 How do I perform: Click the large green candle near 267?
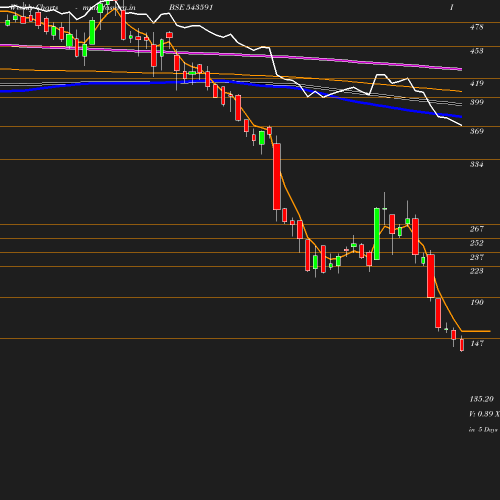[377, 234]
